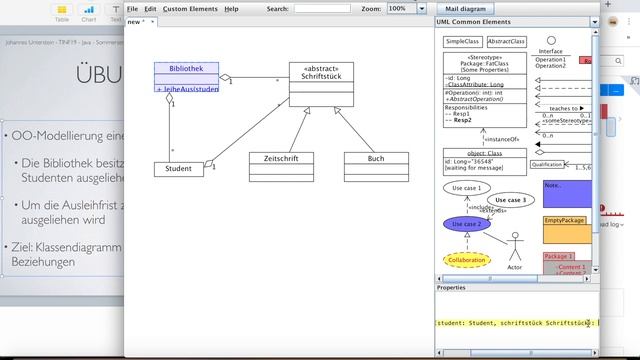Select the Bibliothek class in the diagram
Screen dimensions: 640x360
coord(186,77)
